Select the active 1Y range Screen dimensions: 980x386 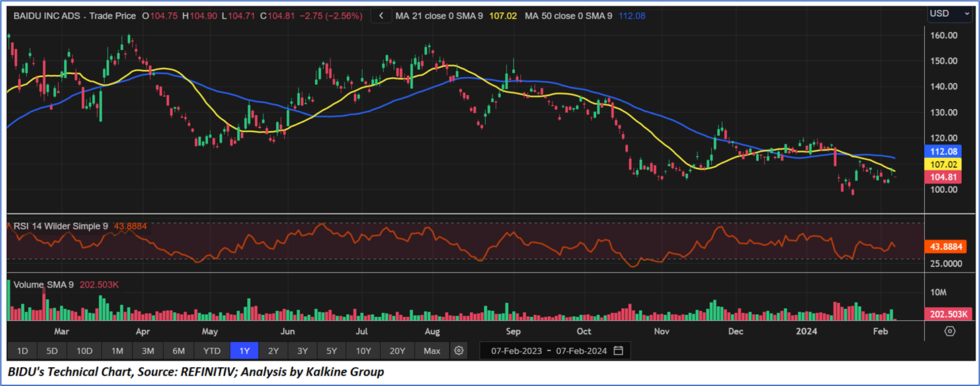[244, 351]
